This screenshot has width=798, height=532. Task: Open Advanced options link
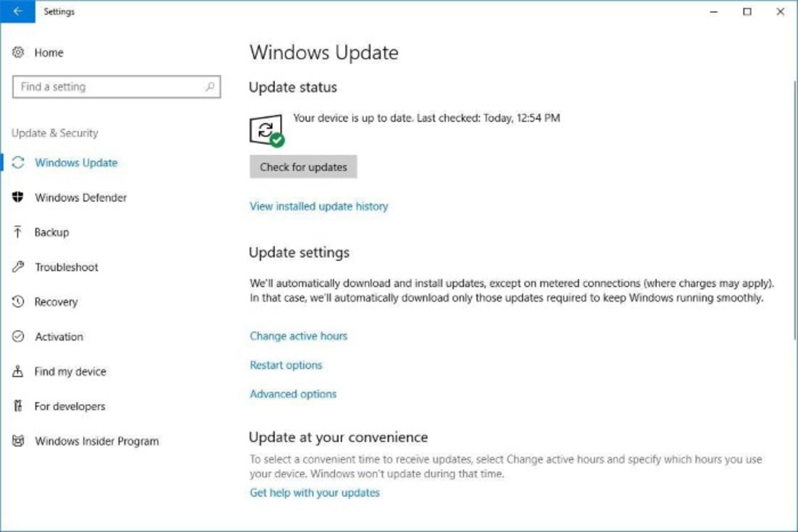[293, 394]
